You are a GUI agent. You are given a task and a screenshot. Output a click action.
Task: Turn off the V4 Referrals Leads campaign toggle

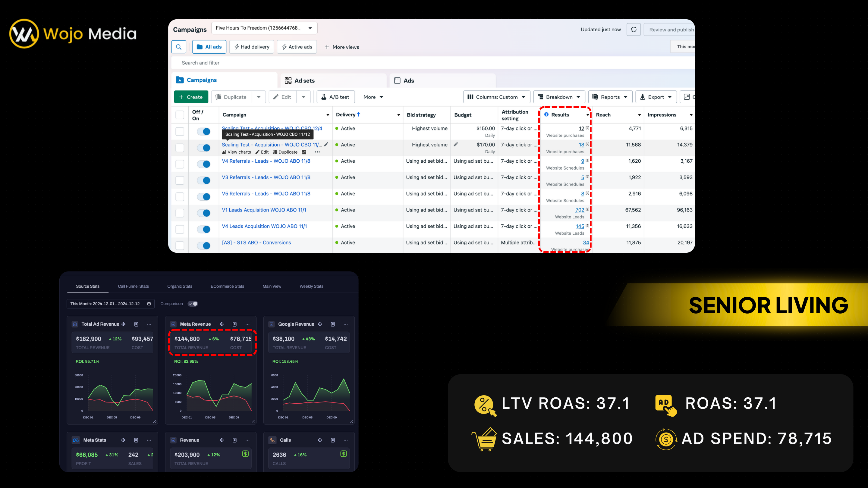click(204, 164)
